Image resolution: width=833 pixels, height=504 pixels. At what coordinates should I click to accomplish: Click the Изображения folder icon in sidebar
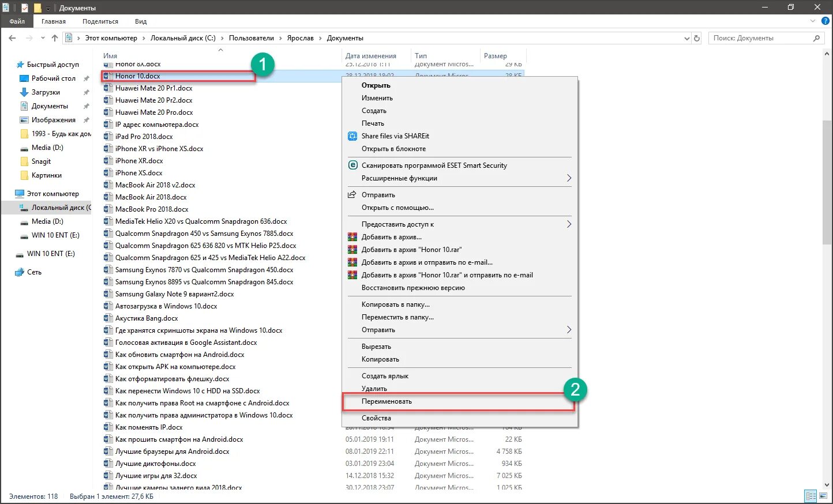[x=24, y=120]
